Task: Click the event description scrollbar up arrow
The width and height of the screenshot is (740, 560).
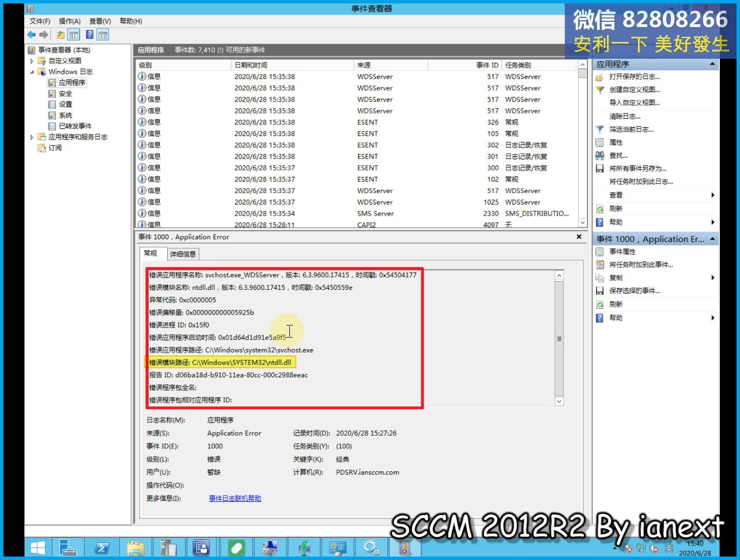Action: pyautogui.click(x=559, y=275)
